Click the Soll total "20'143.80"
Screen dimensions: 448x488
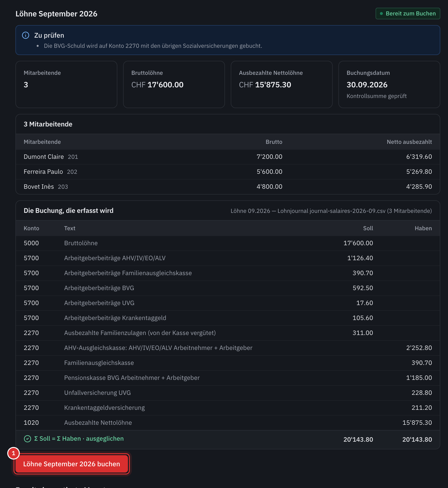click(x=358, y=439)
